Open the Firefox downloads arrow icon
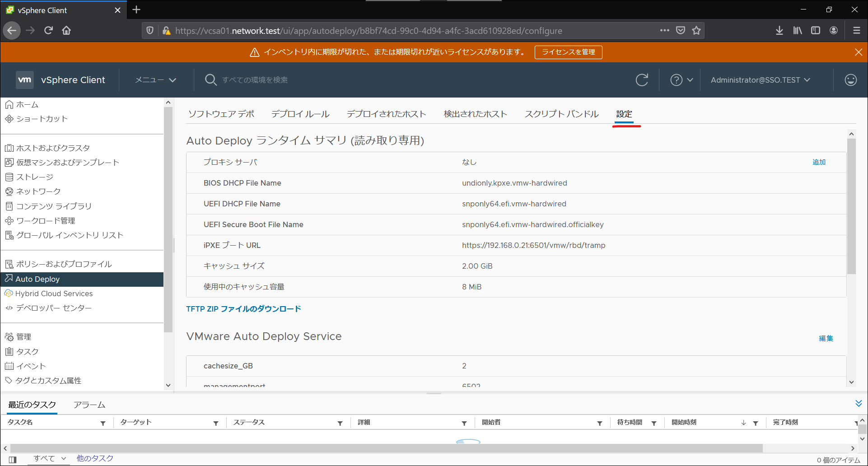This screenshot has height=466, width=868. coord(779,30)
